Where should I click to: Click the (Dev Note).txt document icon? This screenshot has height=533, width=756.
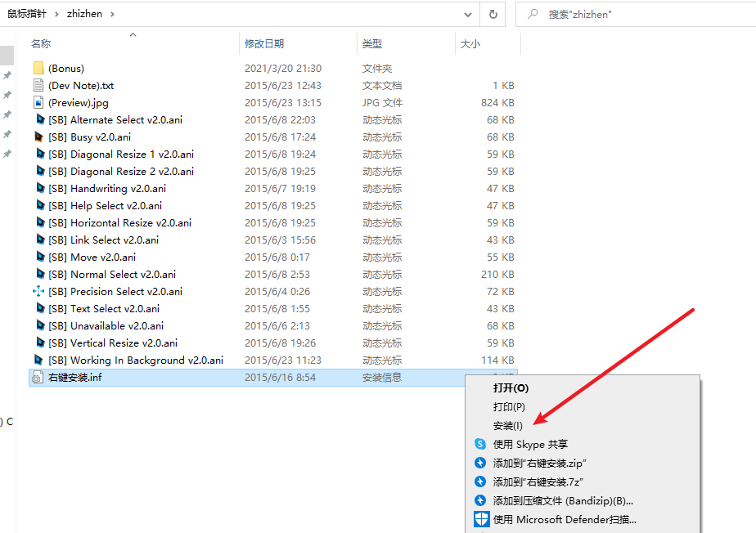point(38,86)
